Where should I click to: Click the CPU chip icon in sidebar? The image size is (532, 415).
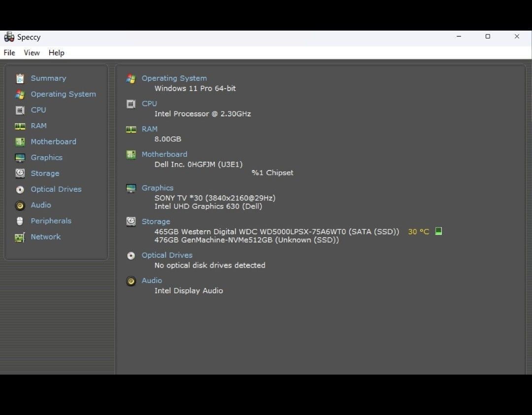[x=20, y=110]
